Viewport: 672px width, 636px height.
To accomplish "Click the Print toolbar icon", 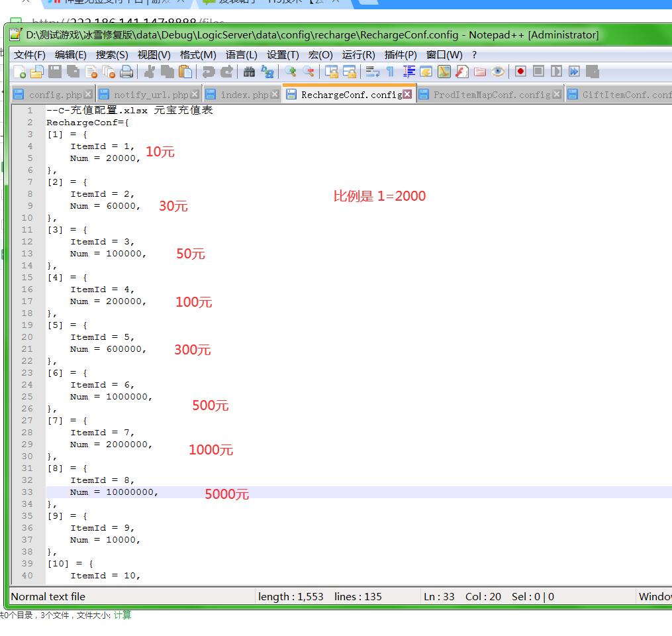I will [126, 72].
